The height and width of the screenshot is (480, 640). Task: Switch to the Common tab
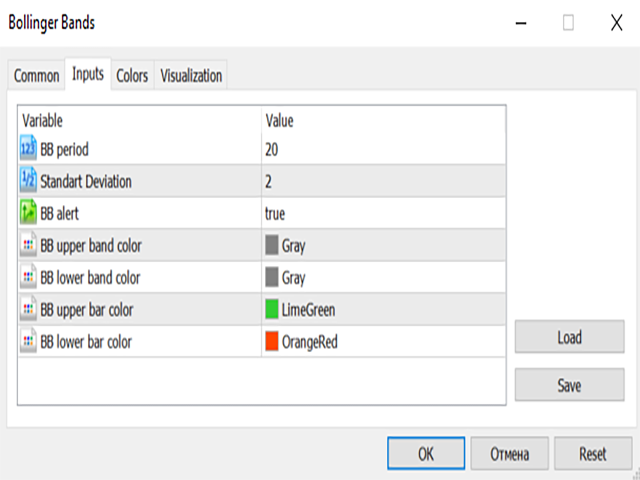pos(37,75)
